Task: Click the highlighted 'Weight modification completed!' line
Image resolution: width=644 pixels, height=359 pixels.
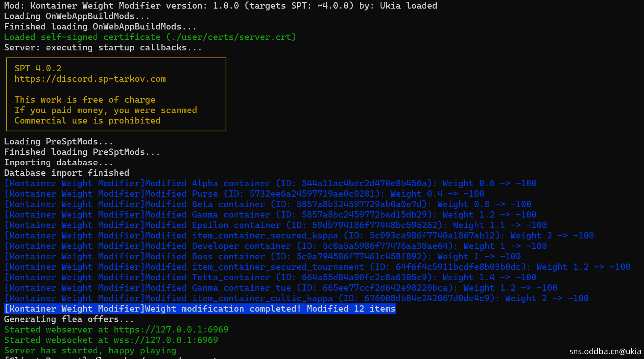Action: tap(200, 309)
